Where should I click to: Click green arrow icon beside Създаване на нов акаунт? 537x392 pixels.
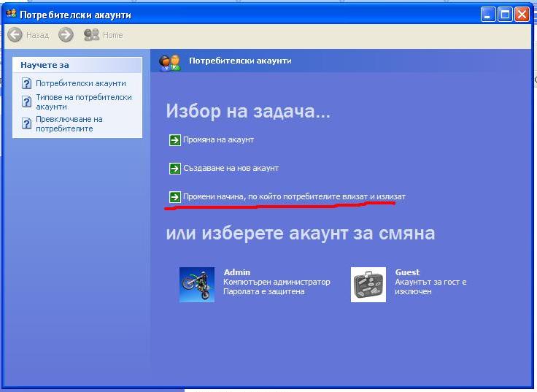(x=174, y=169)
